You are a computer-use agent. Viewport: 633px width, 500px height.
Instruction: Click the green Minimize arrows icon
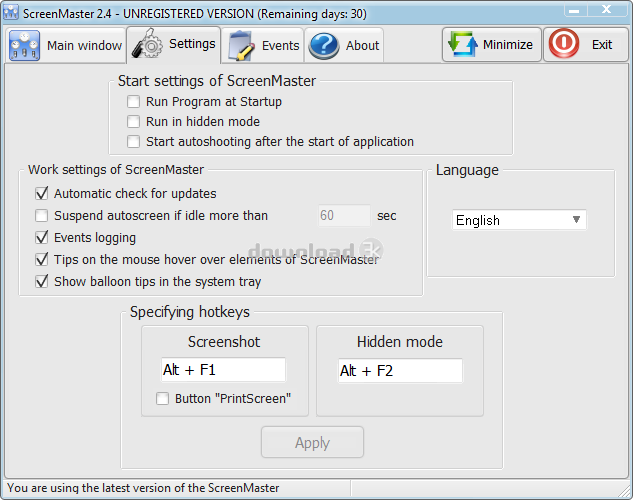(463, 44)
